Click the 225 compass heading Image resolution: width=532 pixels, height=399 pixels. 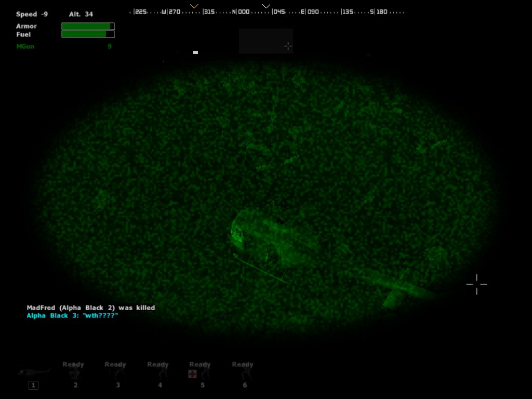pos(140,12)
